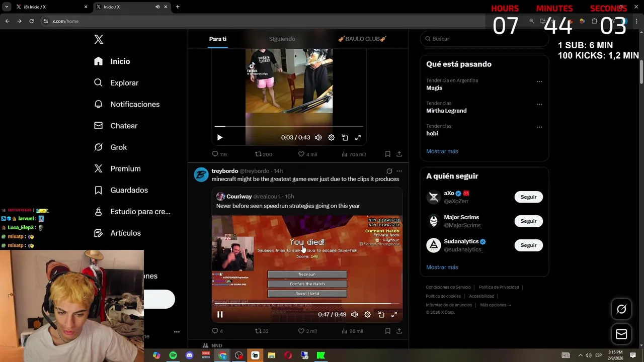Open Spotify from the taskbar
Image resolution: width=644 pixels, height=362 pixels.
click(x=173, y=355)
